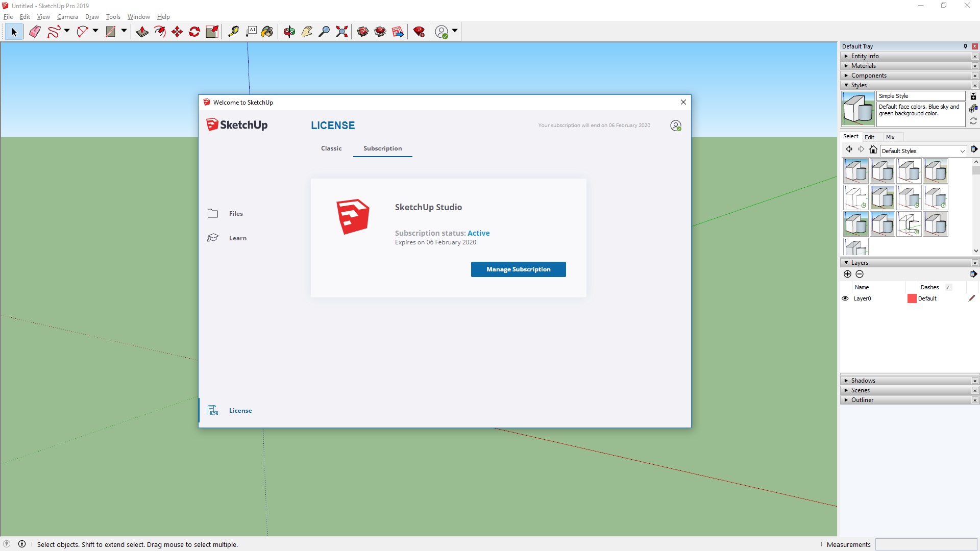
Task: Open the 3D Warehouse icon
Action: (x=363, y=32)
